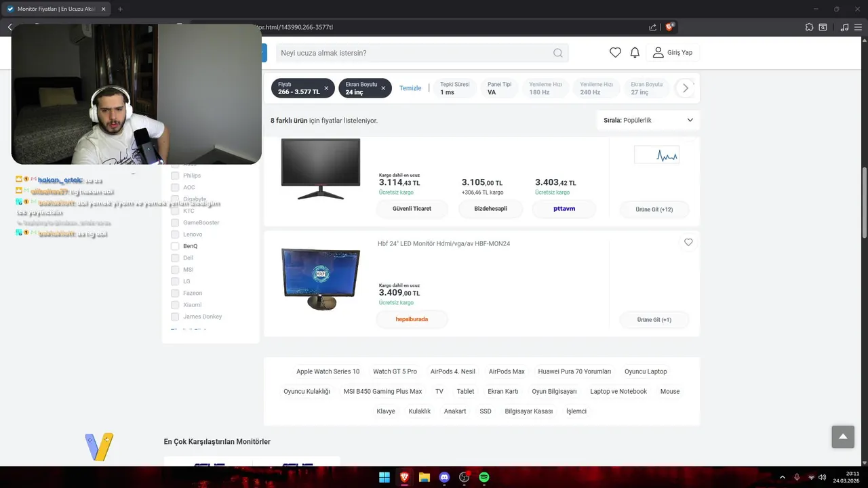Open the Hbf 24" LED Monitör Hdmi/vga/av title link
Image resolution: width=868 pixels, height=488 pixels.
tap(443, 243)
